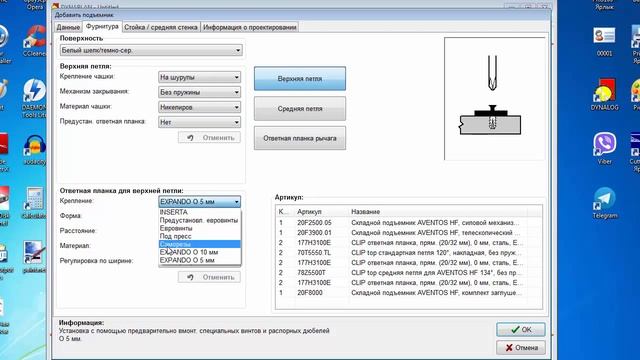Open Информация о проектировании tab
The image size is (640, 360).
click(249, 27)
